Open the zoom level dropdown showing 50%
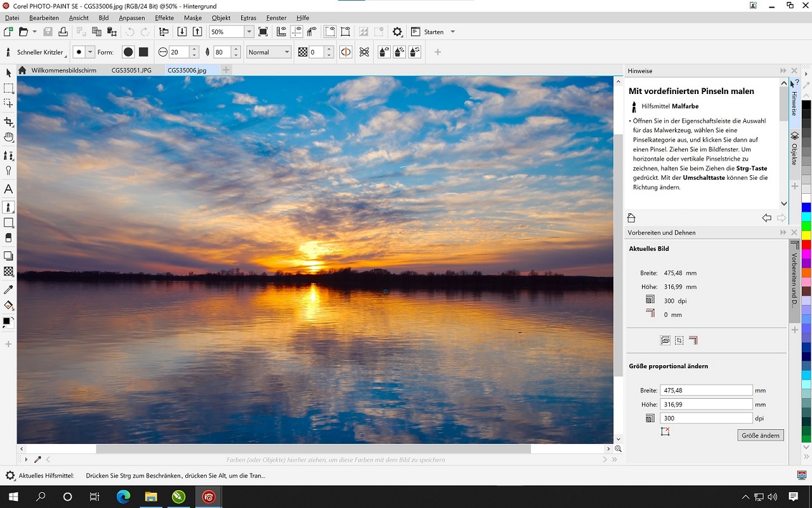Image resolution: width=812 pixels, height=508 pixels. [x=248, y=31]
